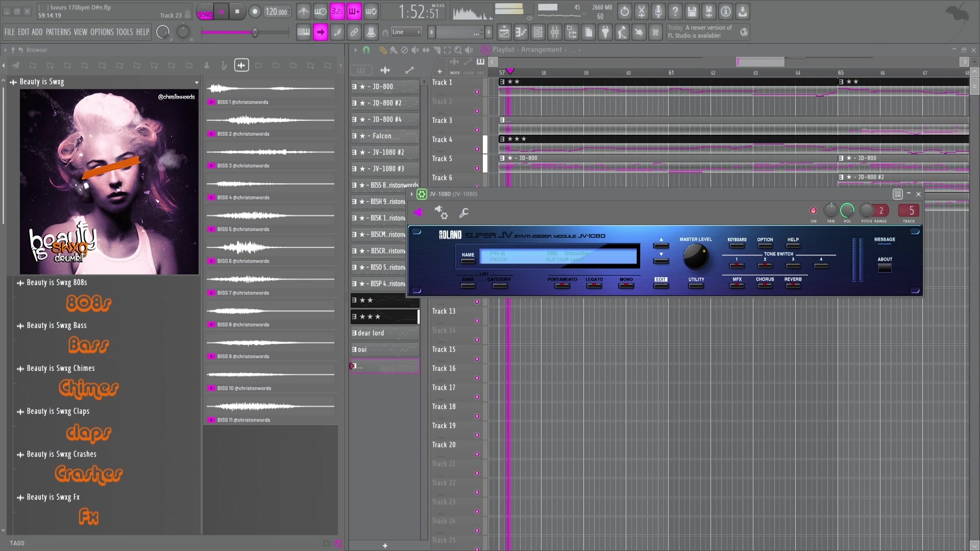Select the playlist Zoom magnifier tool

coord(458,50)
